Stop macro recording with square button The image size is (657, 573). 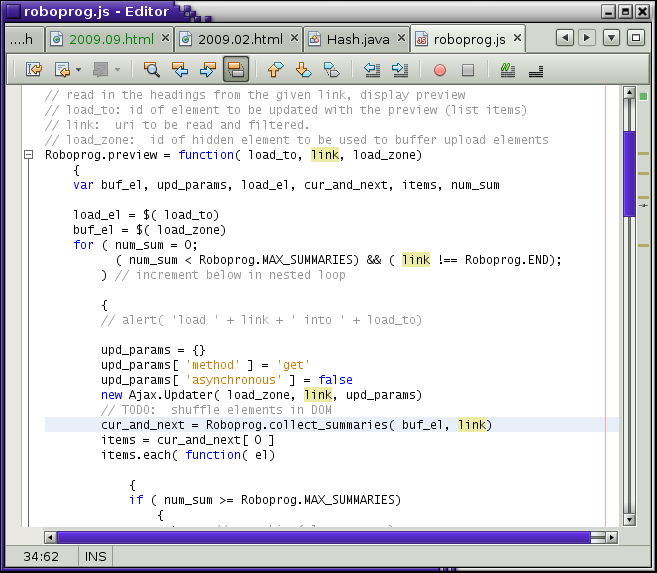tap(468, 70)
